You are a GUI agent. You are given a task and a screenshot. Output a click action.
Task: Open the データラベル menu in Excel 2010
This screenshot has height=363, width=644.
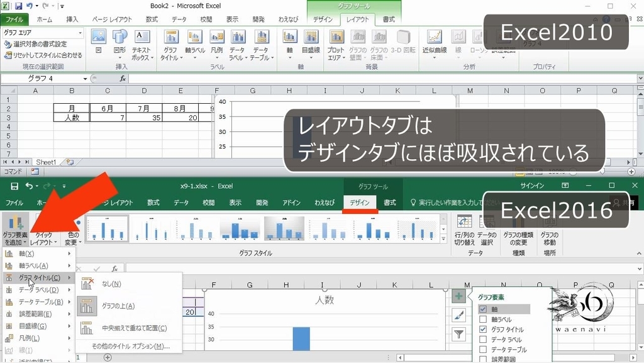(x=238, y=45)
